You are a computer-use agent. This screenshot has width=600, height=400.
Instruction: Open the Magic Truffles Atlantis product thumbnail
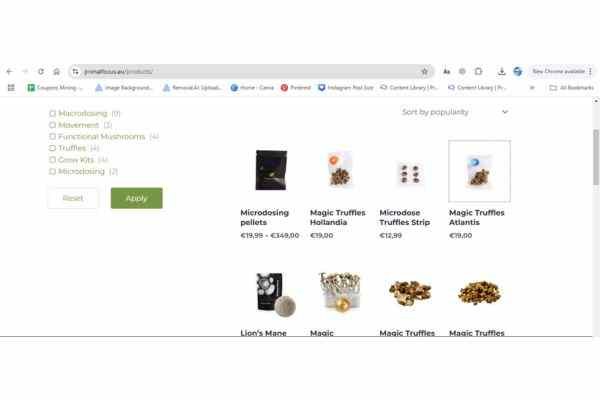[479, 171]
